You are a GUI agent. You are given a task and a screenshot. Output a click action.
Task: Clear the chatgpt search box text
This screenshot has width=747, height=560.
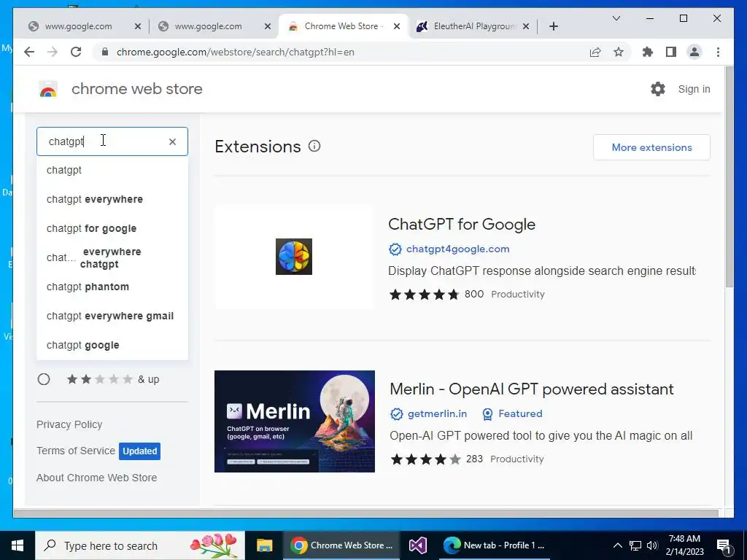pyautogui.click(x=172, y=141)
